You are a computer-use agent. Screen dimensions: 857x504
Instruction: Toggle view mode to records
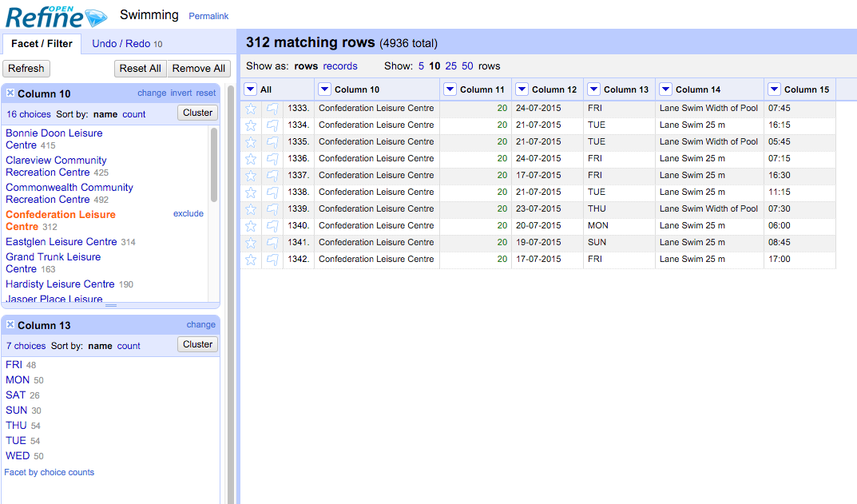point(340,66)
